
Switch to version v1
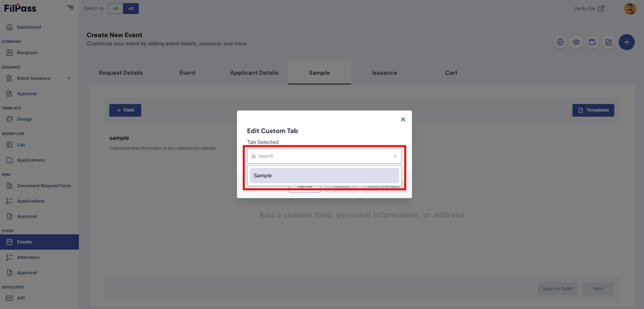(x=115, y=8)
